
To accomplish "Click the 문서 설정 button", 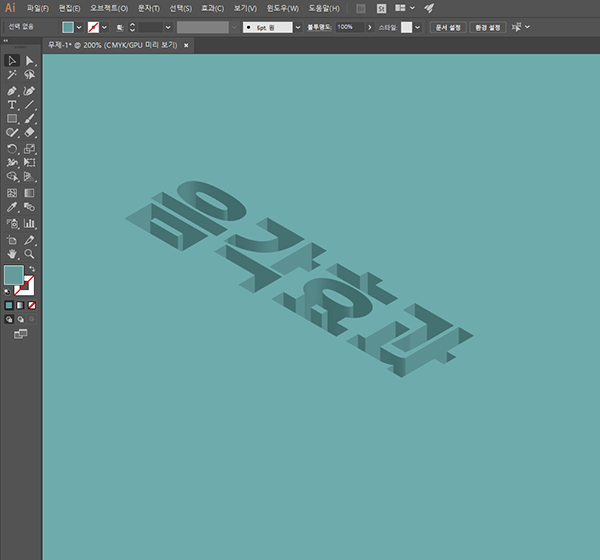I will tap(448, 28).
